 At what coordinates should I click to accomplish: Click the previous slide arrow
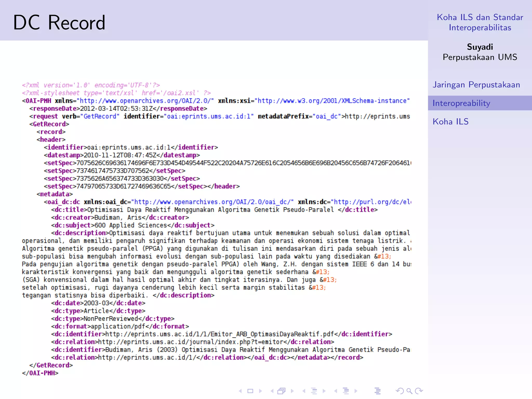240,391
